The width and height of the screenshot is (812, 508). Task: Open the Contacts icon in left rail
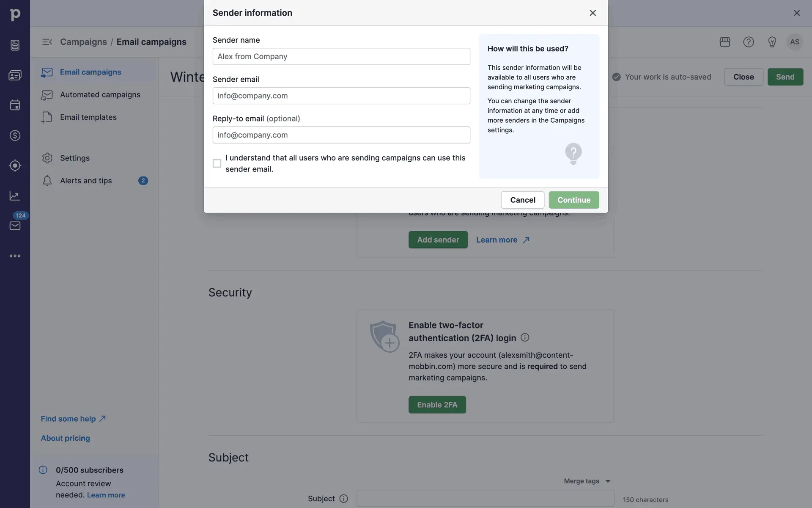(x=15, y=75)
